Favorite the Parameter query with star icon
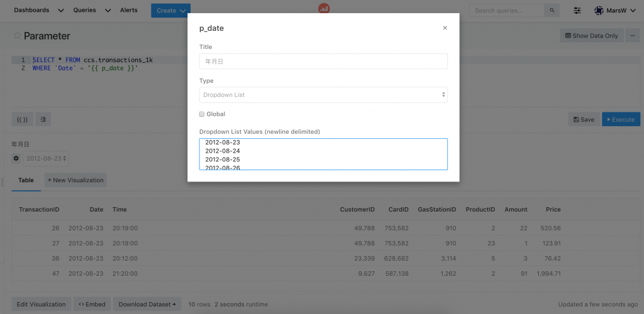The width and height of the screenshot is (644, 314). [17, 35]
